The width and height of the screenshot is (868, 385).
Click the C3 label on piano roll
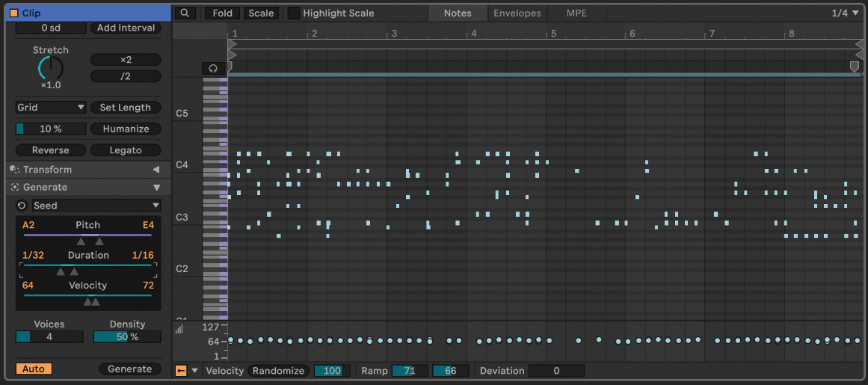[182, 218]
